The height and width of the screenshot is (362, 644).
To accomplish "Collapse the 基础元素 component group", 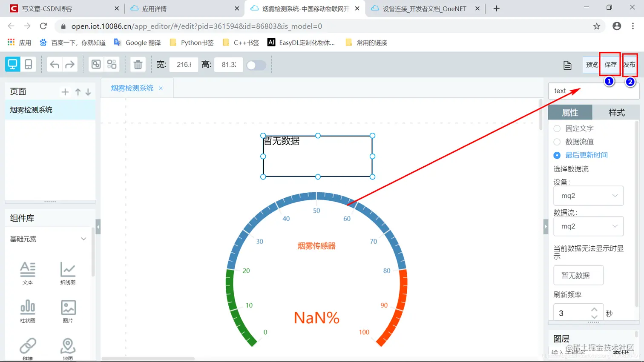I will point(83,239).
